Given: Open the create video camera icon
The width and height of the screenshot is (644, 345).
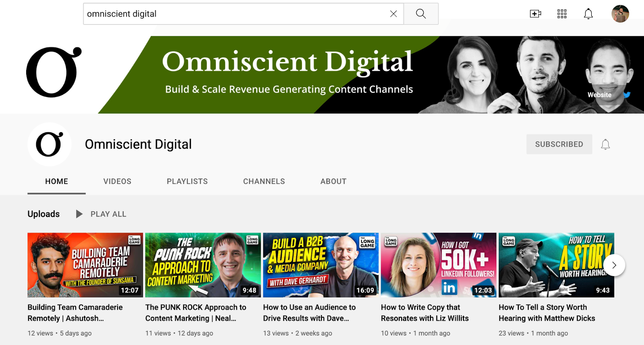Looking at the screenshot, I should coord(535,14).
